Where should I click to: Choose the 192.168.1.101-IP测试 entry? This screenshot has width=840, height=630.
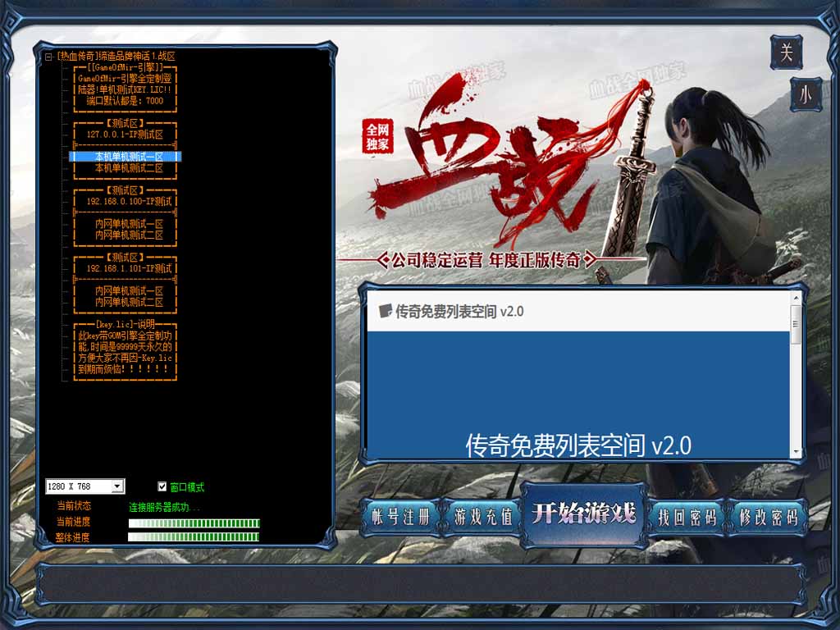tap(129, 268)
